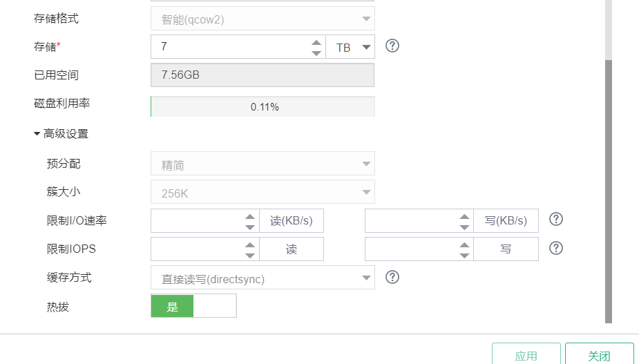Click the 关闭 close button
This screenshot has width=639, height=364.
[x=599, y=356]
